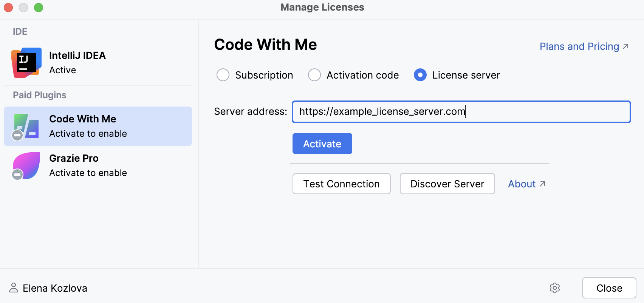Open the settings gear icon
Screen dimensions: 644x303
[555, 288]
